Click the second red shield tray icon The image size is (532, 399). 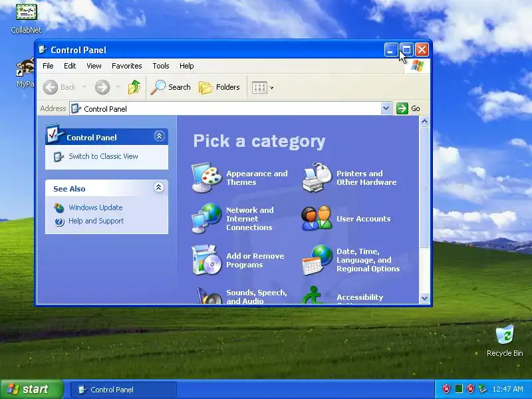tap(470, 389)
